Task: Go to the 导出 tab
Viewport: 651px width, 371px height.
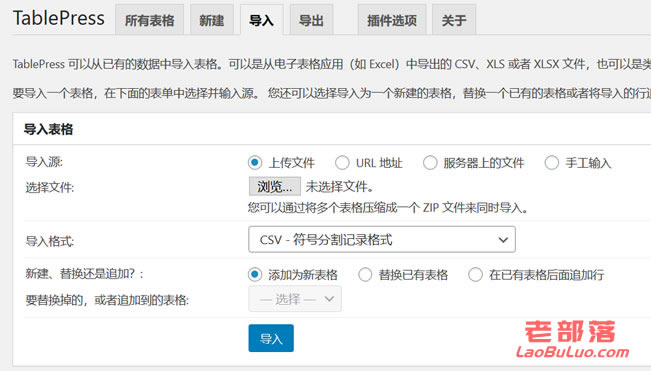Action: pos(311,20)
